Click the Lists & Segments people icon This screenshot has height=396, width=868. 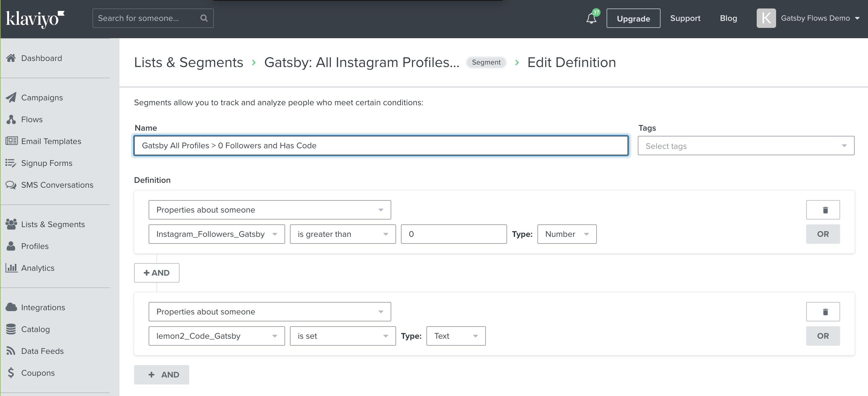(x=11, y=224)
